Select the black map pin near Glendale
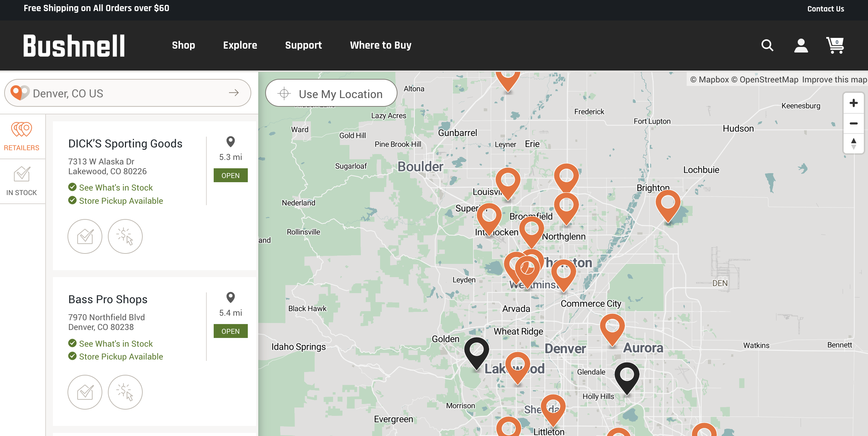Image resolution: width=868 pixels, height=436 pixels. 627,378
